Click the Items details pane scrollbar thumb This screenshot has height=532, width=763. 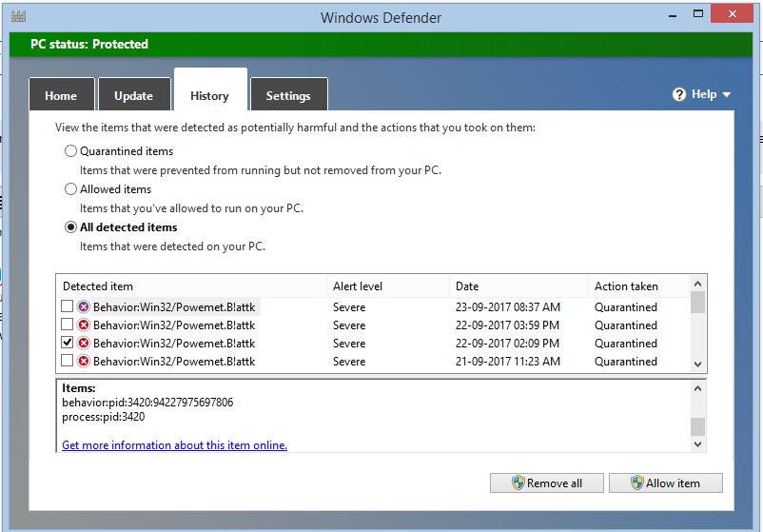tap(697, 426)
